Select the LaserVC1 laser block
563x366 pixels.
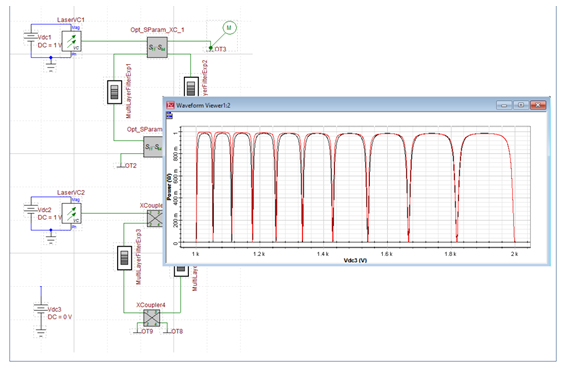[x=71, y=41]
